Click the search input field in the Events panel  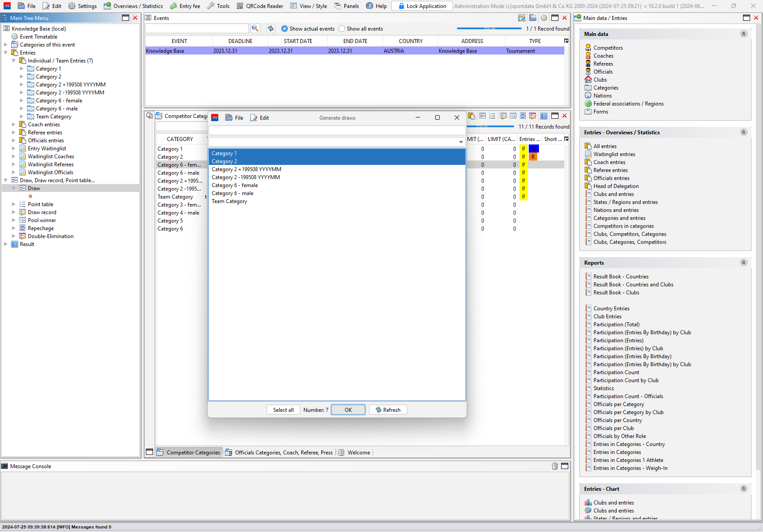coord(197,28)
